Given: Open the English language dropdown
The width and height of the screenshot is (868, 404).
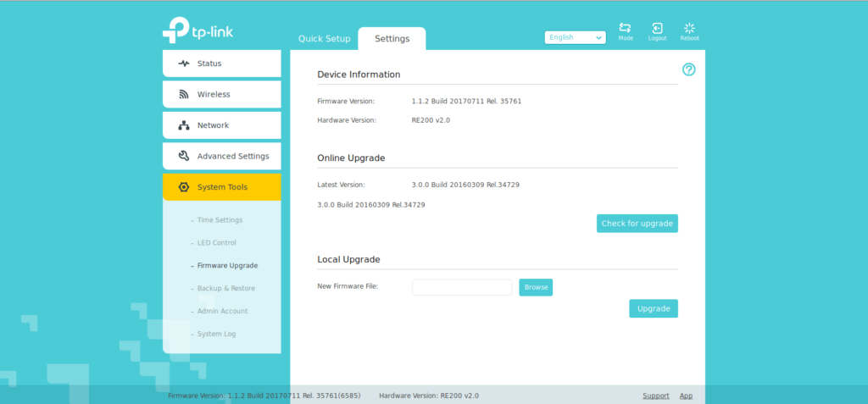Looking at the screenshot, I should [575, 37].
